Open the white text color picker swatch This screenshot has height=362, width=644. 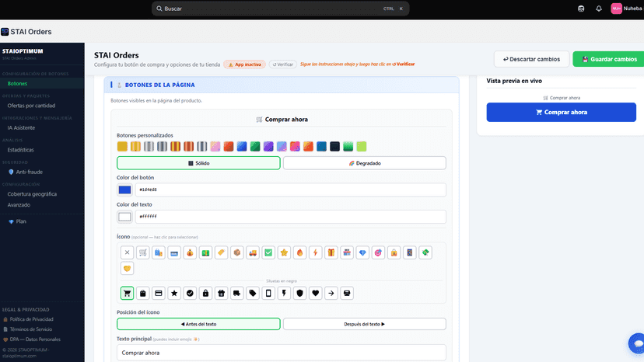125,217
